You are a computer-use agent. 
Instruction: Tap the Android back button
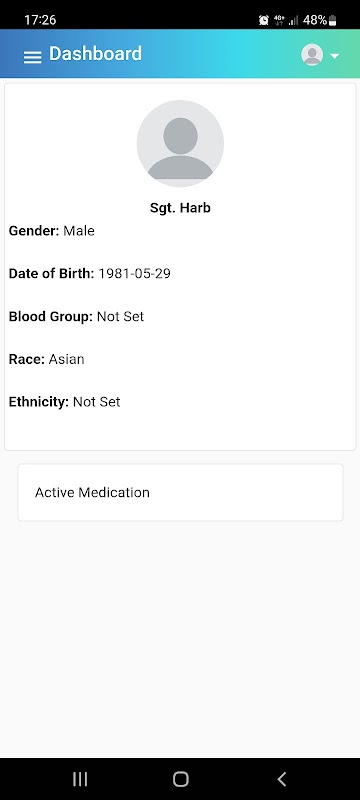pyautogui.click(x=281, y=779)
